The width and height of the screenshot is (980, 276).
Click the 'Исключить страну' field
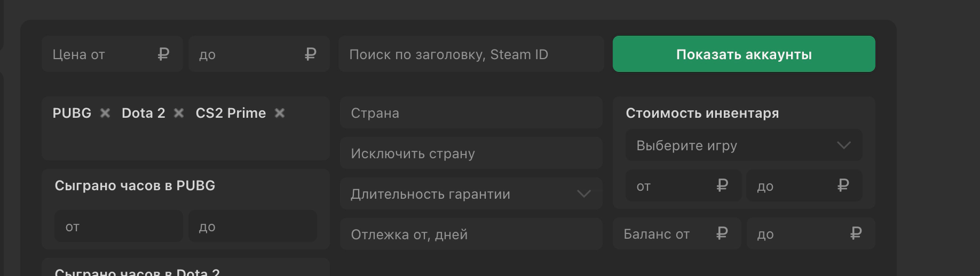coord(471,153)
